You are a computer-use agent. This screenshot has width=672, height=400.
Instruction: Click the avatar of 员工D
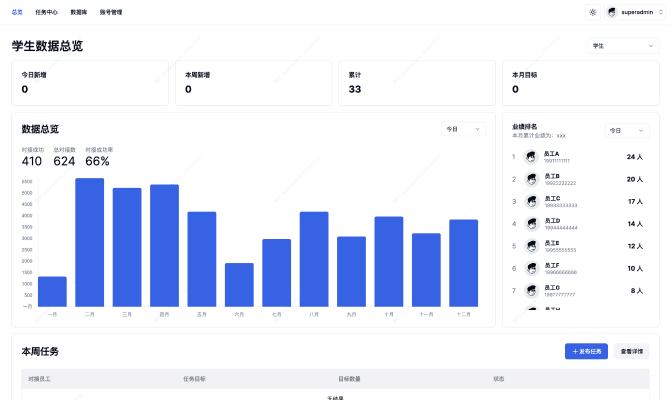[x=531, y=223]
